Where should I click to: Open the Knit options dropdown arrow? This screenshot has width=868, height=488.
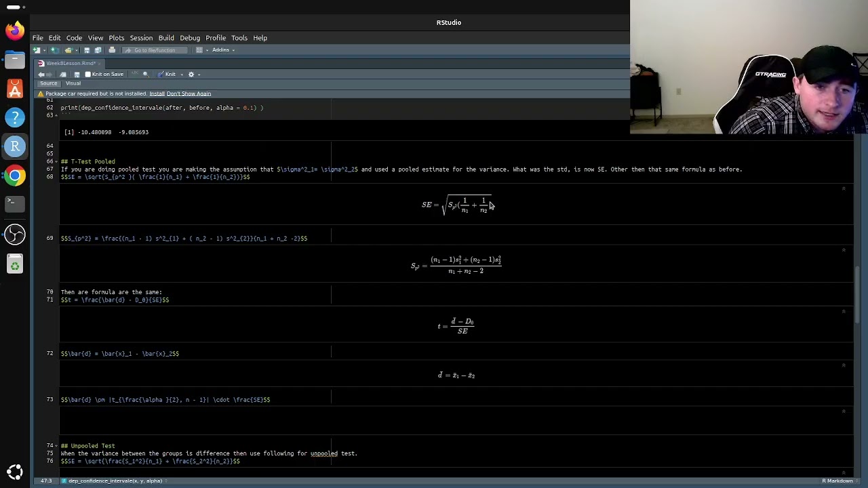(x=182, y=75)
